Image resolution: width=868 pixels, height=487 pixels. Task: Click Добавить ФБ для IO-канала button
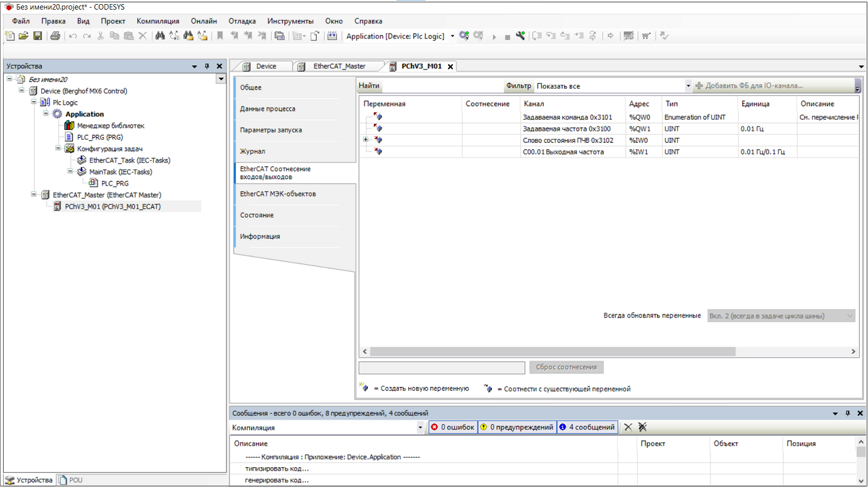tap(749, 86)
